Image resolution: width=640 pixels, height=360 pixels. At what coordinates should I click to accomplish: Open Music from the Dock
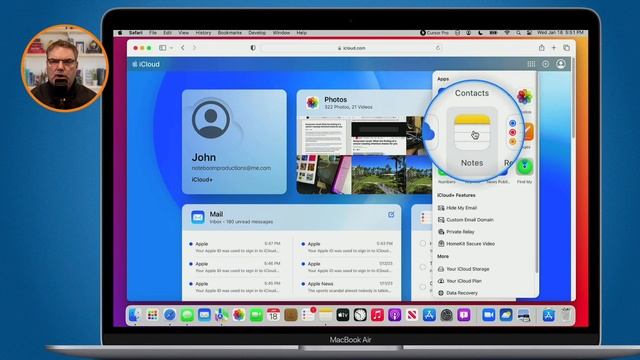[x=377, y=315]
